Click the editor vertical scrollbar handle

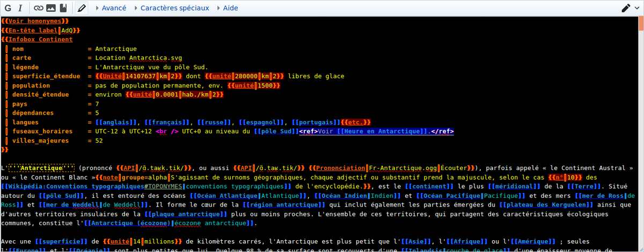tap(640, 25)
